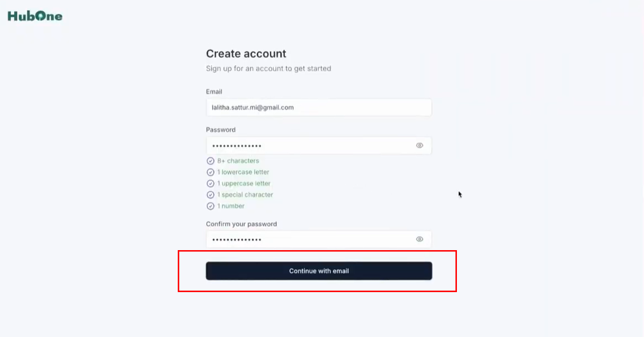This screenshot has height=337, width=644.
Task: Select the Confirm your password field
Action: click(x=309, y=239)
